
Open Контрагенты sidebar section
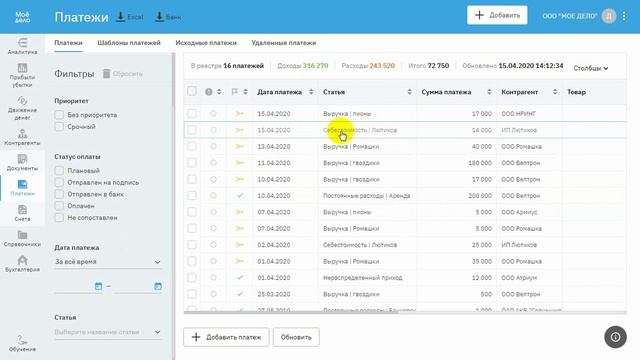22,138
